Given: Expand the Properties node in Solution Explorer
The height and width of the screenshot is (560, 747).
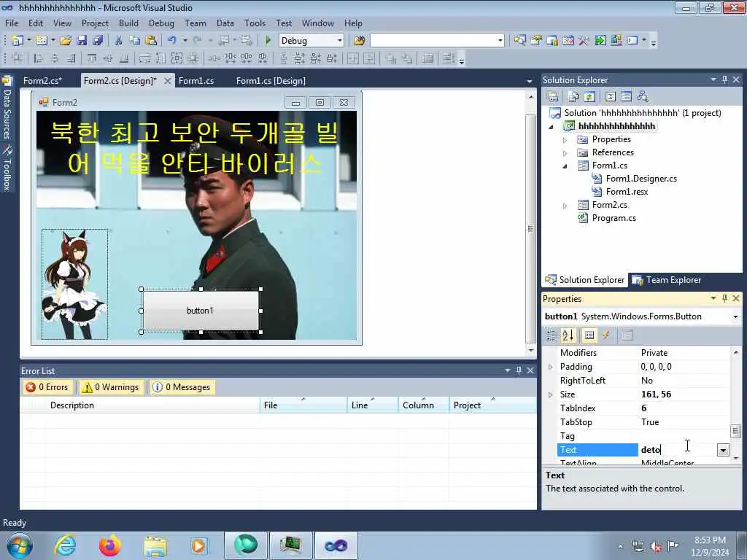Looking at the screenshot, I should (x=565, y=140).
